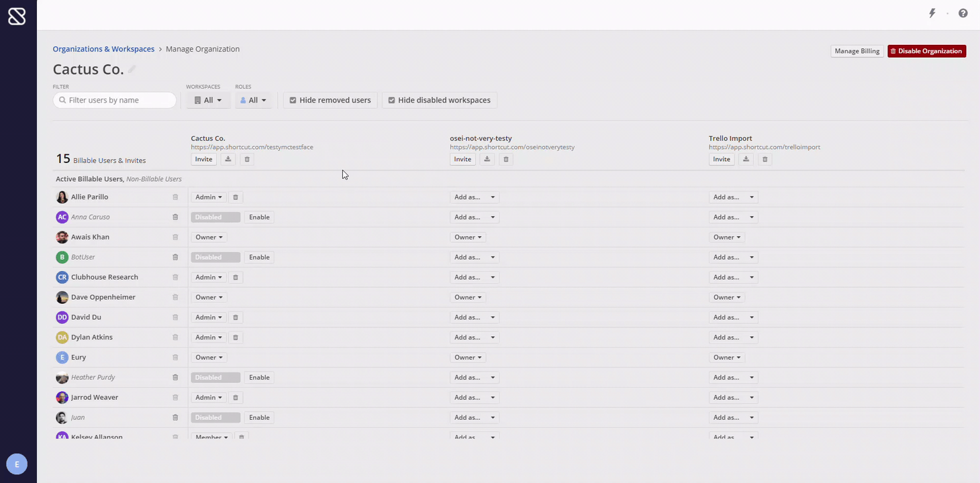Open the Workspaces filter dropdown
Screen dimensions: 980x483
pos(207,99)
